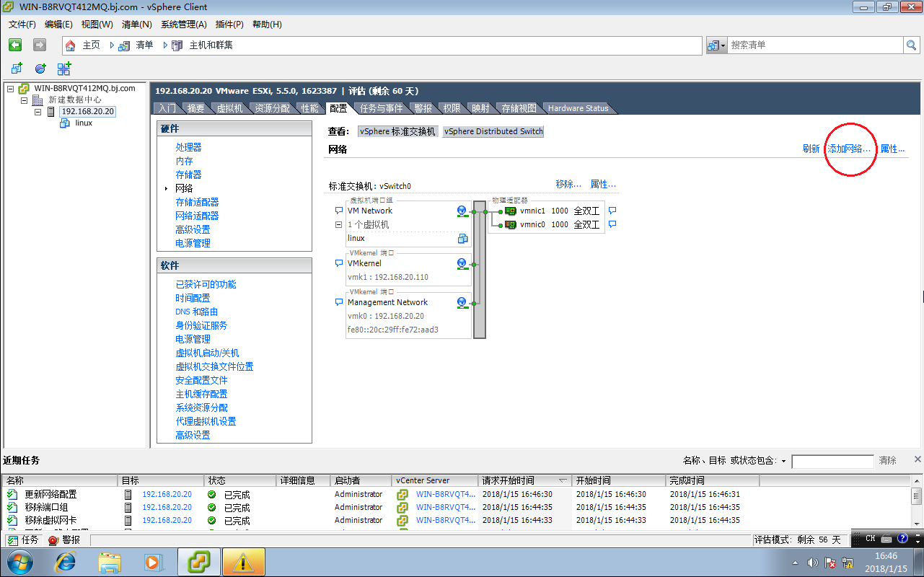924x577 pixels.
Task: Open the search type dropdown icon
Action: [717, 45]
